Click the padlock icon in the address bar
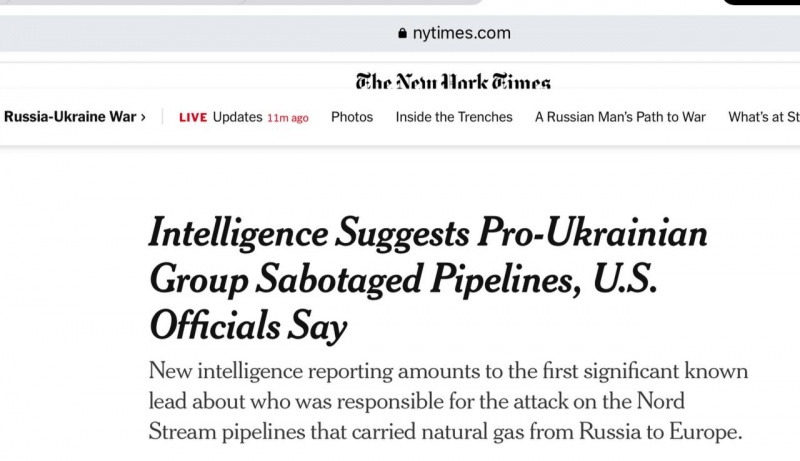This screenshot has height=461, width=800. pyautogui.click(x=402, y=33)
